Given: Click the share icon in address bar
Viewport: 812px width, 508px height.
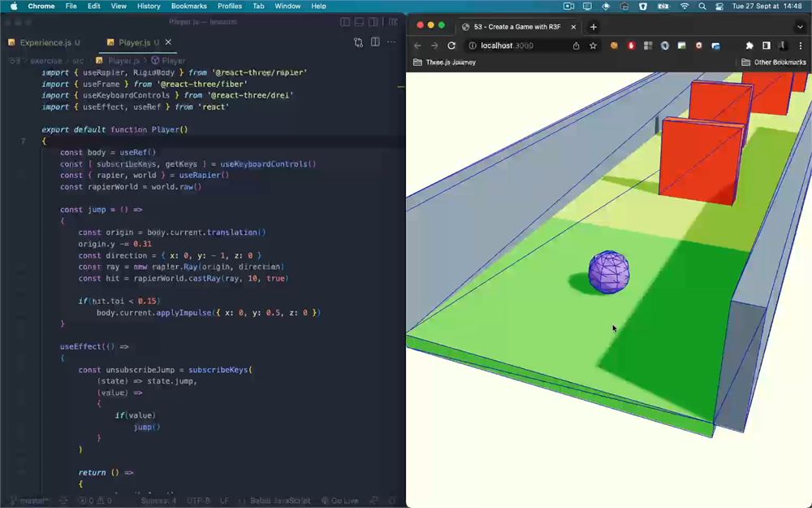Looking at the screenshot, I should 576,46.
